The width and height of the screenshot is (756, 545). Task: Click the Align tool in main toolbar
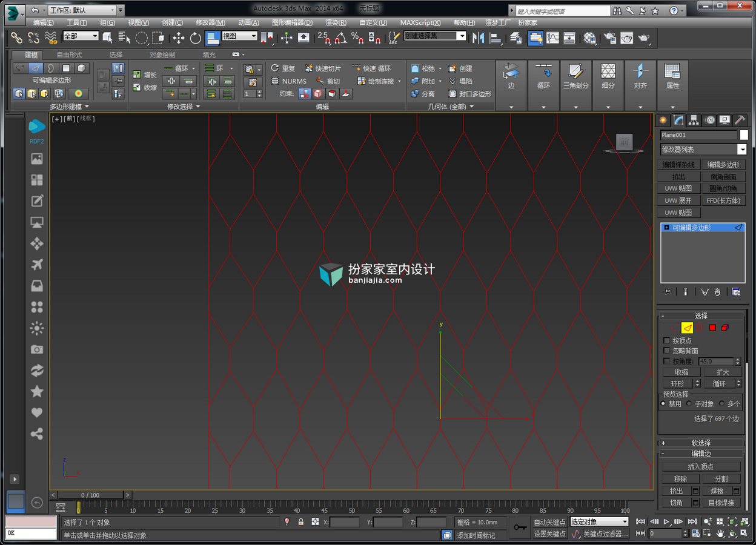(496, 38)
